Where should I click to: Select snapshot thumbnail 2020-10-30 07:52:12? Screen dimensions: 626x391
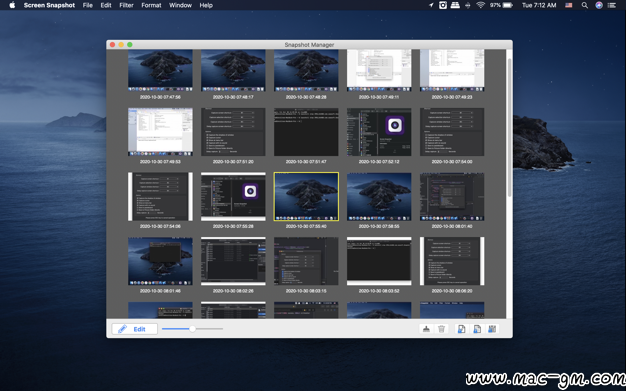(379, 132)
